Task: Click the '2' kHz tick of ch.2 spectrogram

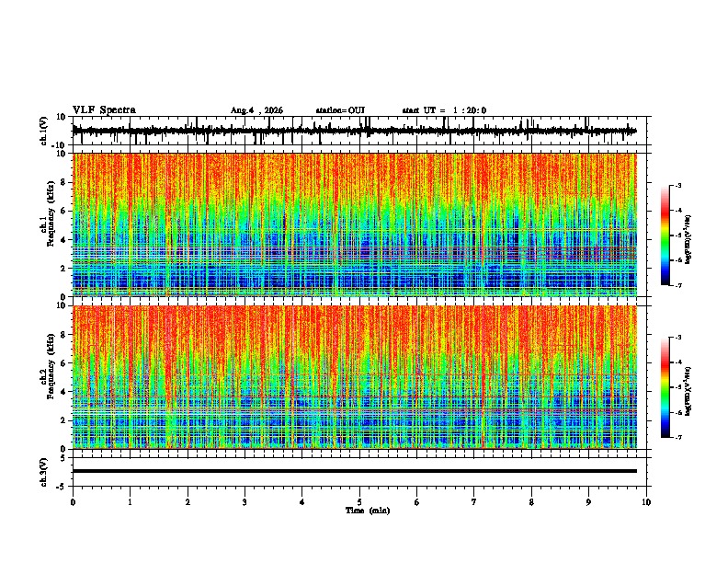Action: 64,420
